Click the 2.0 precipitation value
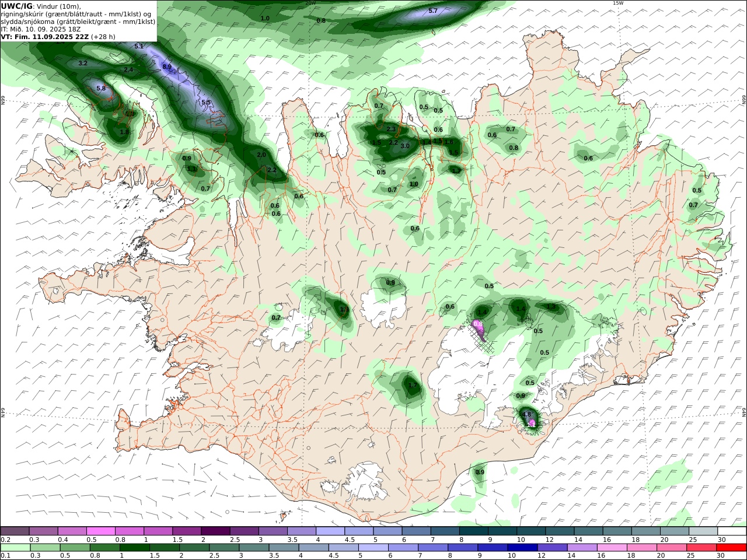Screen dimensions: 747x560 [x=261, y=155]
